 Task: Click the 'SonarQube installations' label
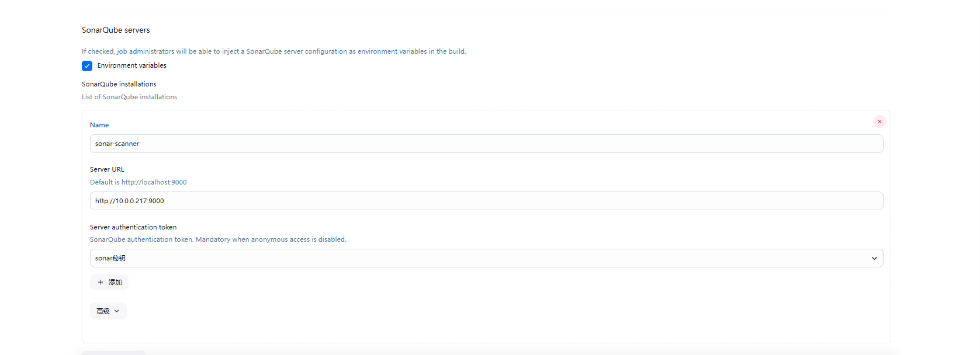[x=119, y=84]
